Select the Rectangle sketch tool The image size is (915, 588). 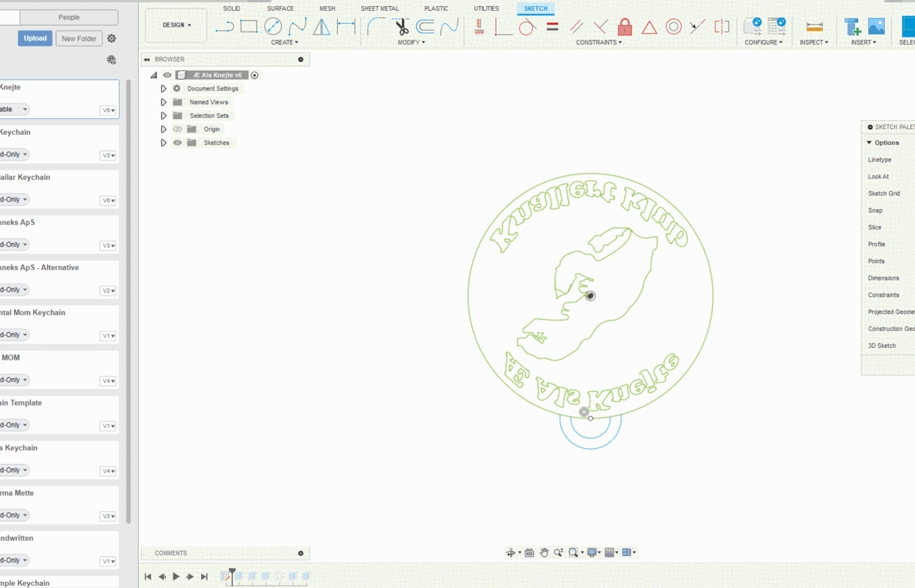(x=249, y=26)
